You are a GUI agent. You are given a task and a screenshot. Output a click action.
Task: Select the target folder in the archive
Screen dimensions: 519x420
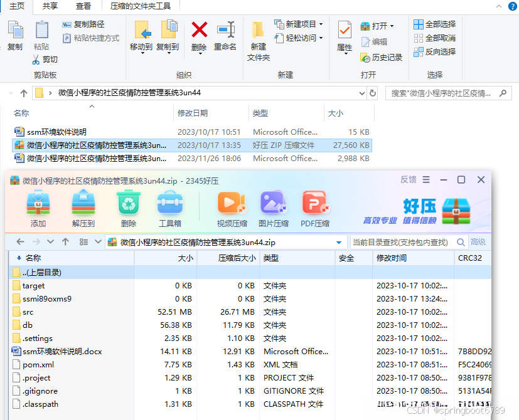250,286
